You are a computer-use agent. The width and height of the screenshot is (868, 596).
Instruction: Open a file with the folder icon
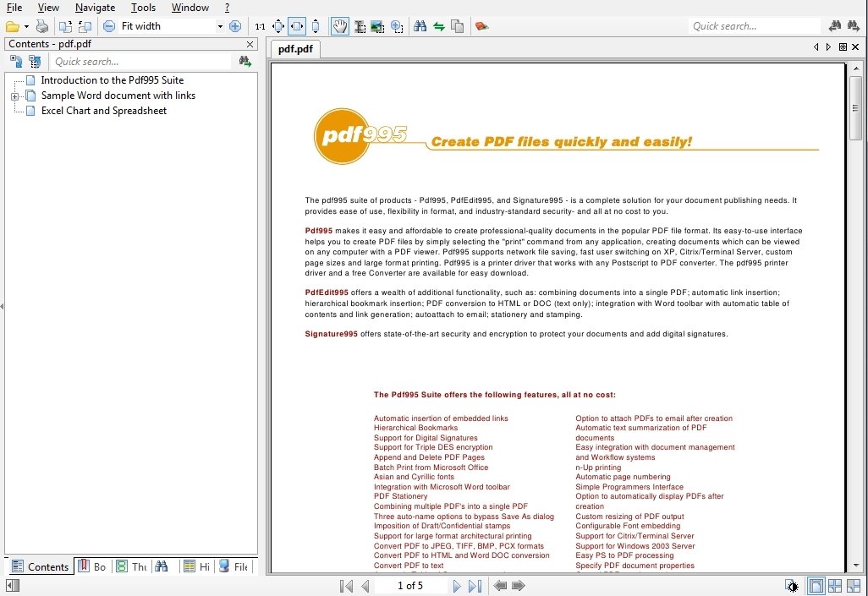(12, 26)
